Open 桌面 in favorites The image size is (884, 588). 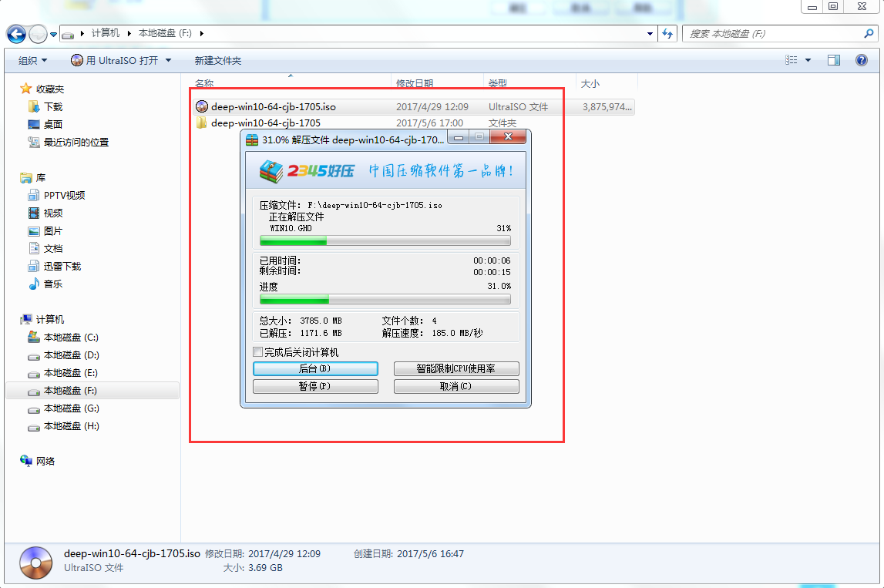click(45, 125)
